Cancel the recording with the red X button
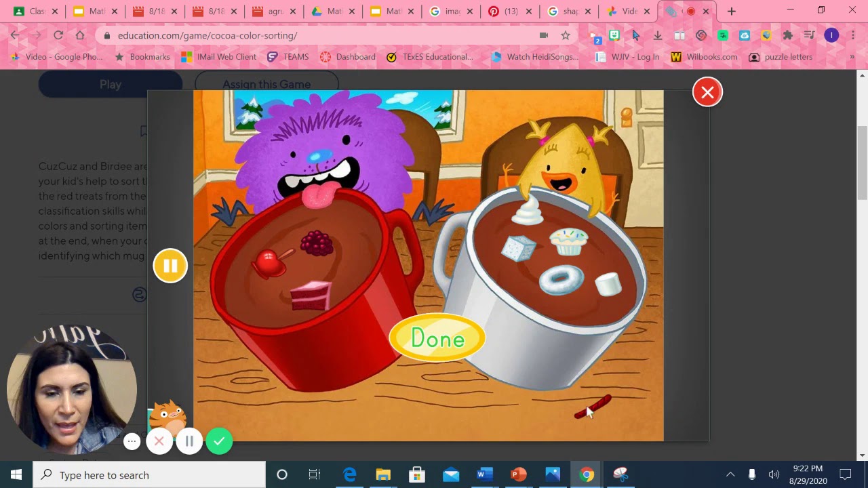This screenshot has width=868, height=488. pyautogui.click(x=159, y=441)
